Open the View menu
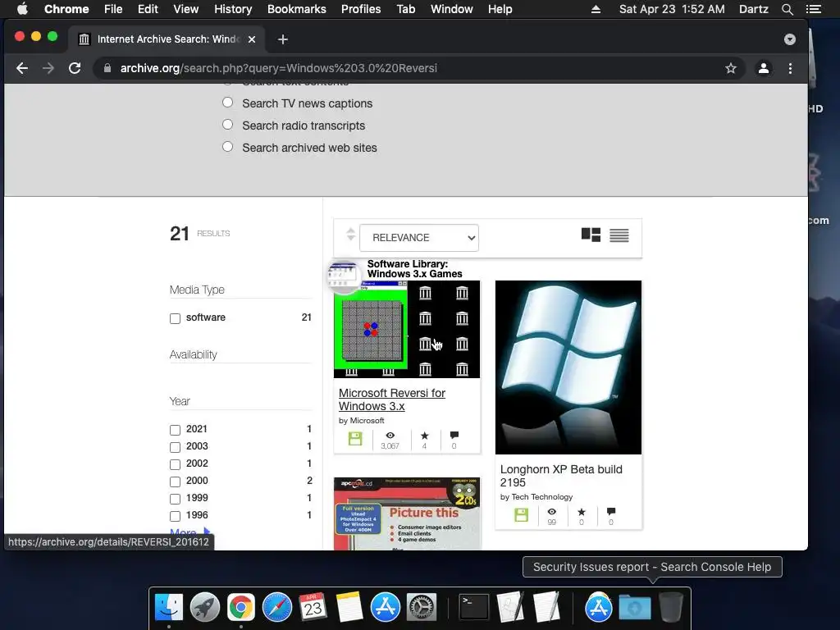The height and width of the screenshot is (630, 840). tap(186, 9)
